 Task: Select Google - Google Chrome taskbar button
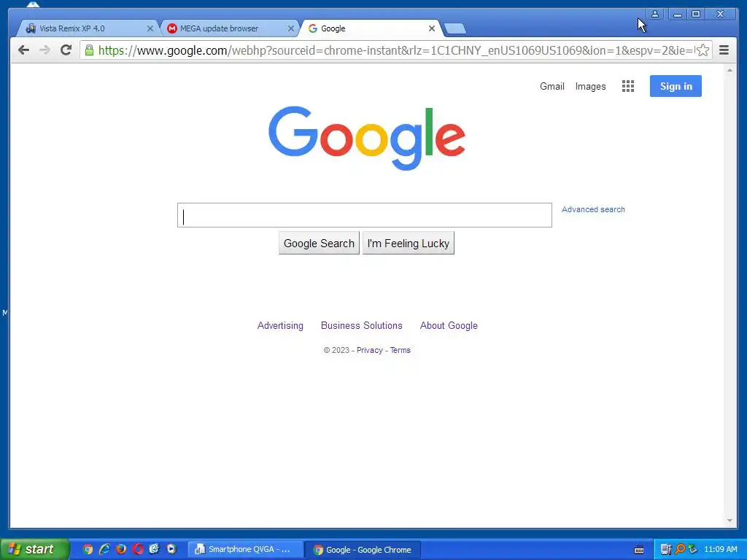coord(363,550)
